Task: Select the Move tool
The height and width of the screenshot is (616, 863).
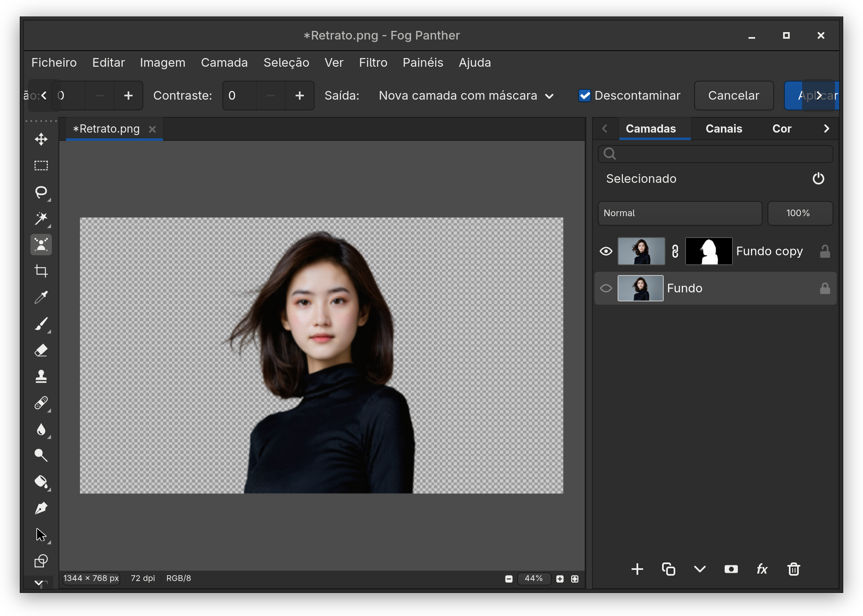Action: (41, 139)
